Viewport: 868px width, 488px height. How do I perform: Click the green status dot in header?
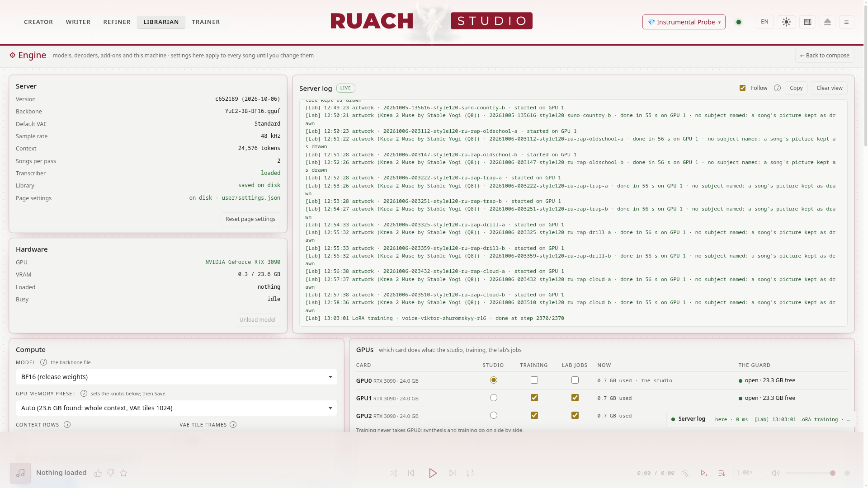[x=739, y=22]
